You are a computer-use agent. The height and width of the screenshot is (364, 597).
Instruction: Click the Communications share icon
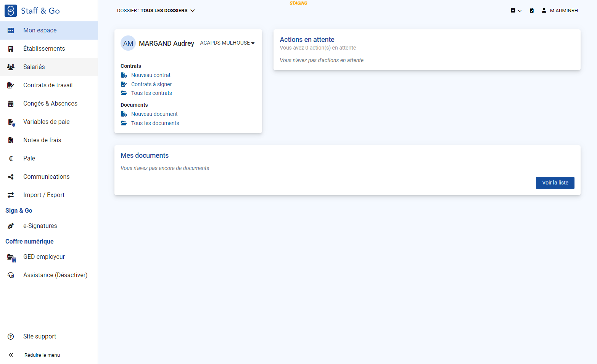(x=11, y=177)
